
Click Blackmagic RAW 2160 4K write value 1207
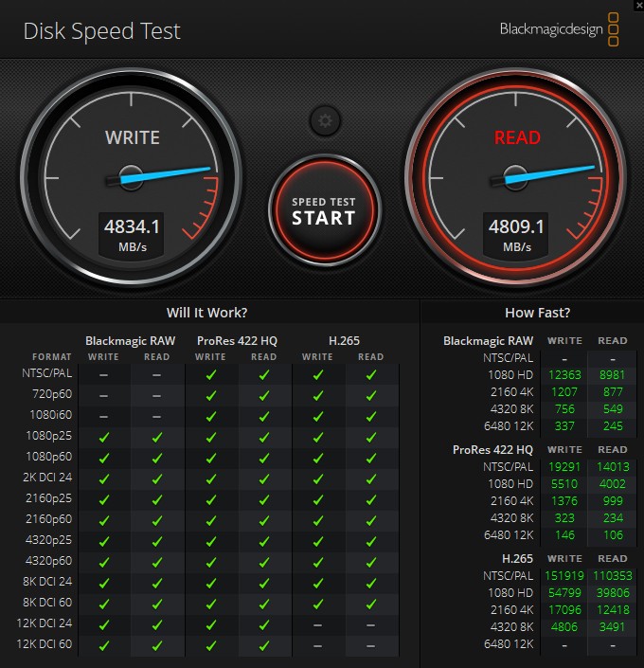click(564, 392)
